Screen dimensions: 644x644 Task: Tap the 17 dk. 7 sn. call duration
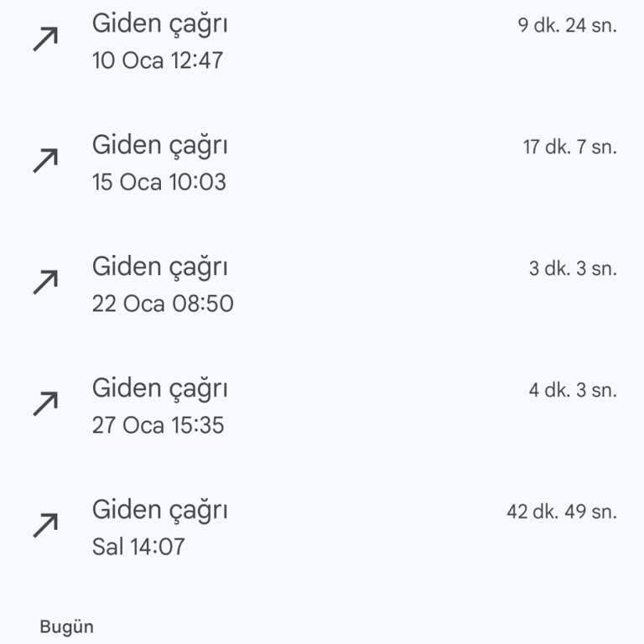[569, 148]
